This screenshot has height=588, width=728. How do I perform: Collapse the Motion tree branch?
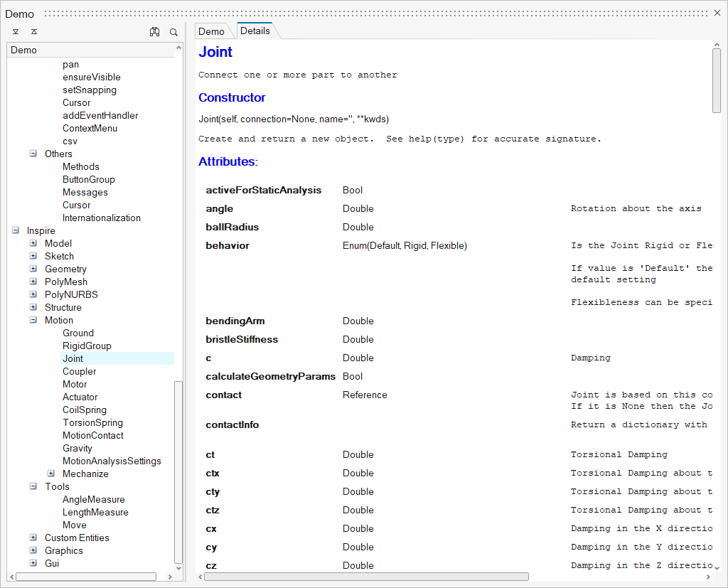coord(33,320)
